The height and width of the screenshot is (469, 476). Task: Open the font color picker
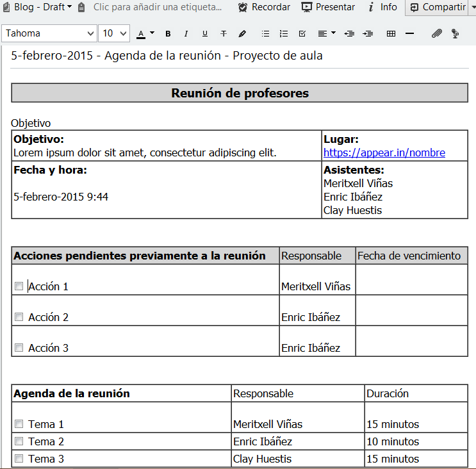click(x=145, y=33)
